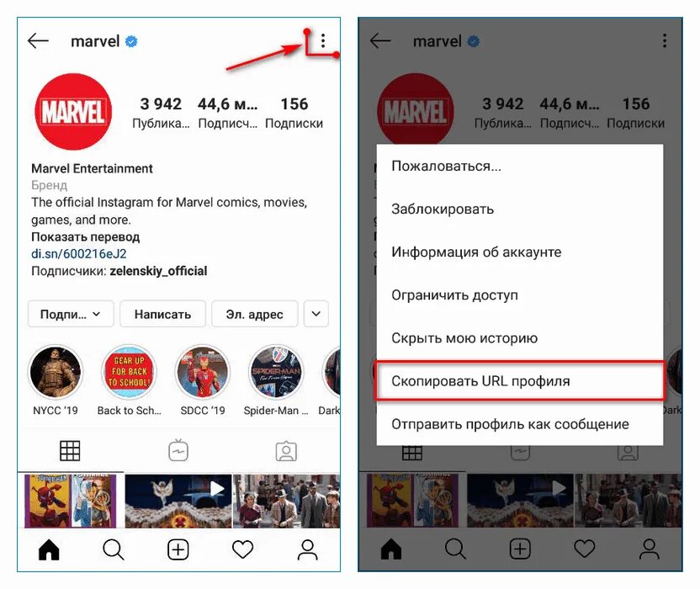Screen dimensions: 700x589
Task: Choose Заблокировать in the options menu
Action: (x=520, y=209)
